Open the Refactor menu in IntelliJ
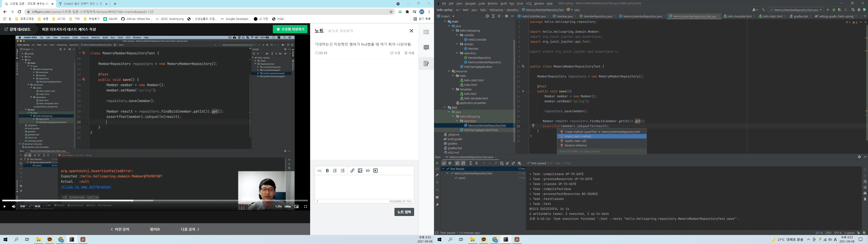 tap(493, 3)
